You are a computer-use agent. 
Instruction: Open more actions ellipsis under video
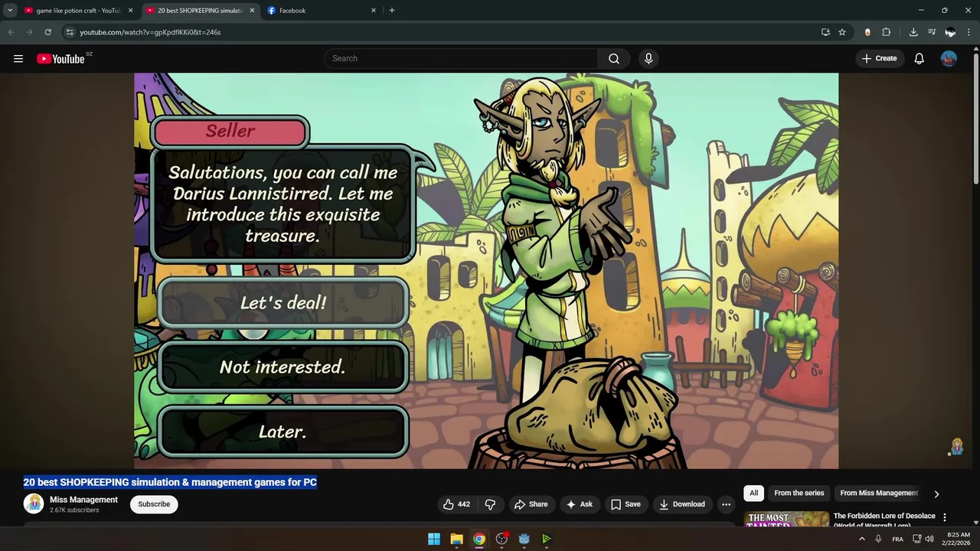(x=726, y=504)
